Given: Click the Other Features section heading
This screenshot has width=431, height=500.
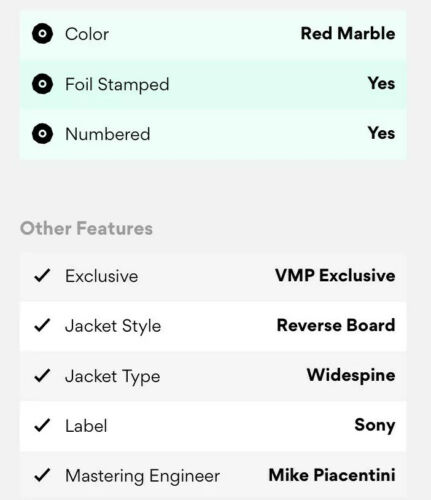Looking at the screenshot, I should click(86, 228).
